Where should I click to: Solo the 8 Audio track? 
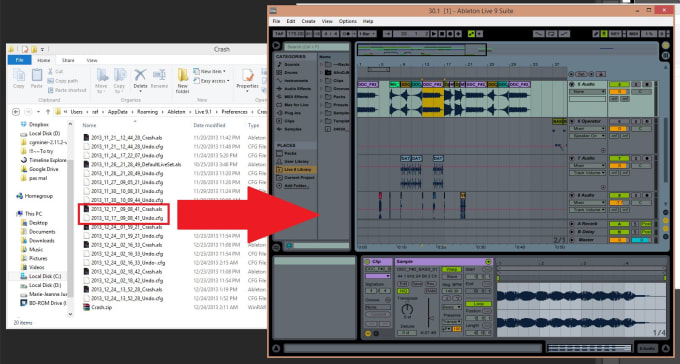(636, 196)
